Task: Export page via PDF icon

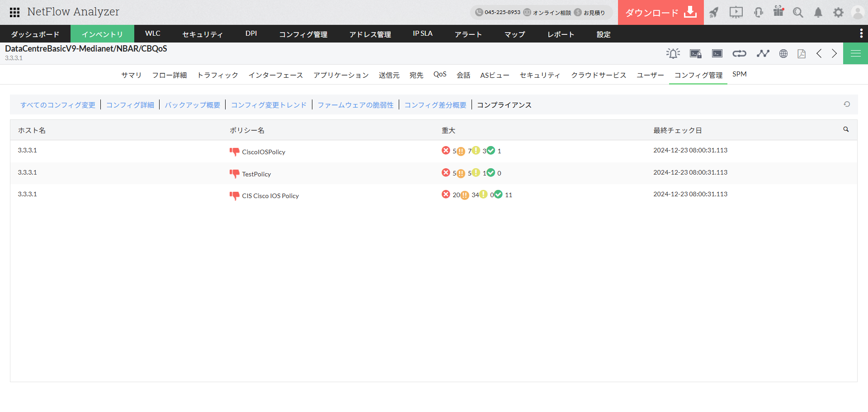Action: coord(802,53)
